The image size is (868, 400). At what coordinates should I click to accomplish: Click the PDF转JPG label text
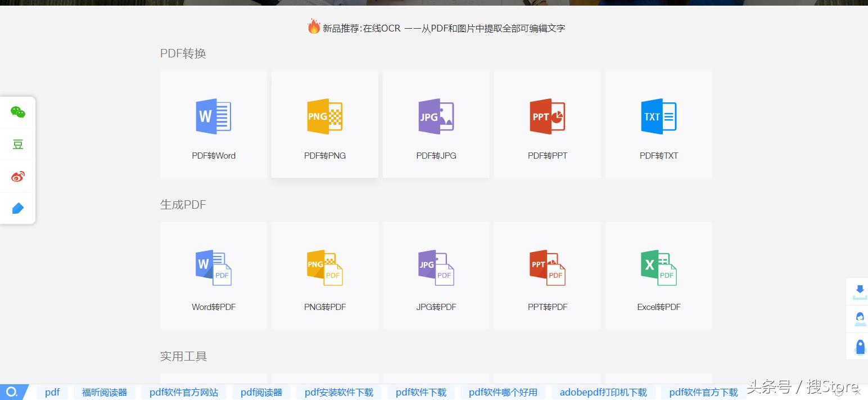coord(436,156)
